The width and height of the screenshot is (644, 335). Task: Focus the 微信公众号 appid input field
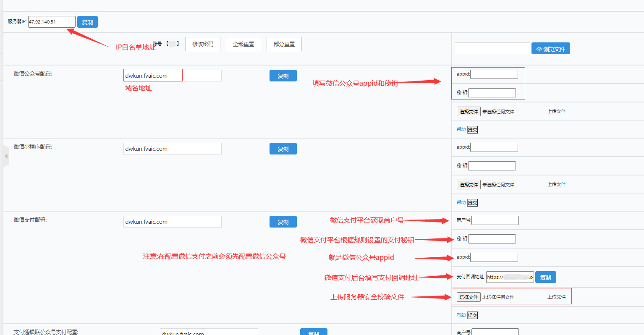(x=494, y=74)
